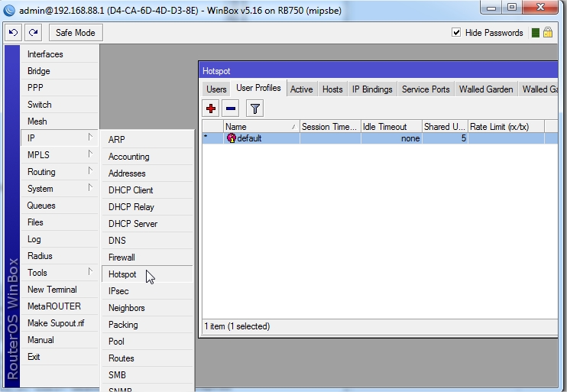Click the default profile user icon
Screen dimensions: 567x392
[x=231, y=138]
